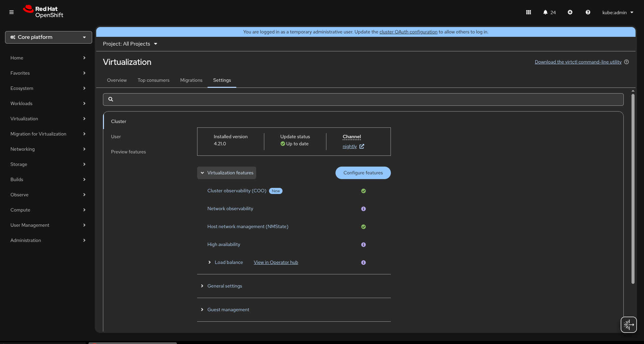644x344 pixels.
Task: Expand the Workloads navigation section
Action: [48, 103]
